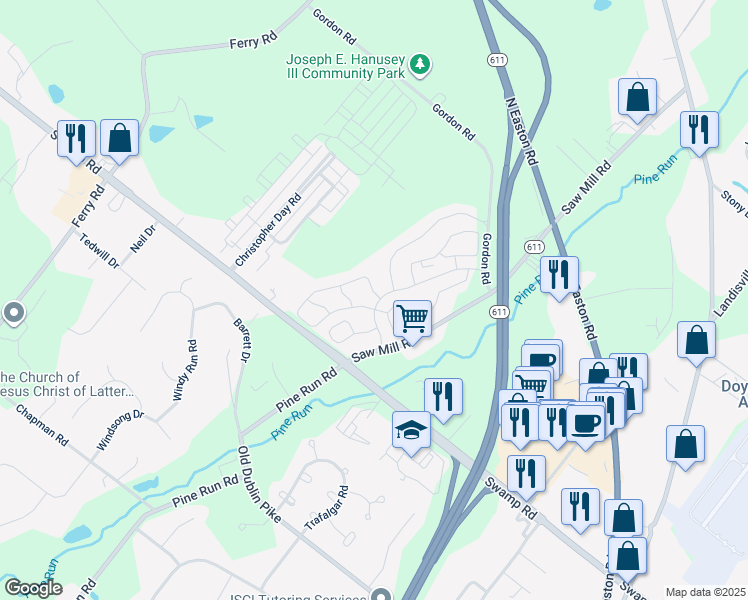
Task: Click the Google logo link
Action: coord(33,588)
